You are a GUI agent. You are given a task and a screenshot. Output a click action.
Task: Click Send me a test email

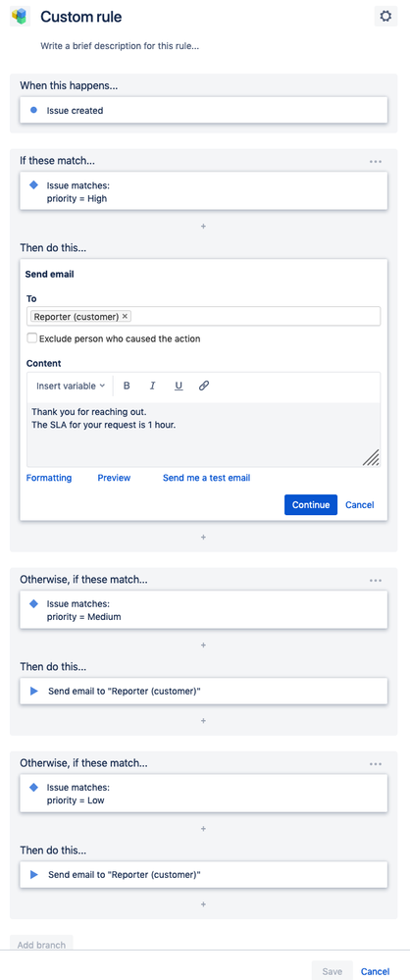(206, 478)
